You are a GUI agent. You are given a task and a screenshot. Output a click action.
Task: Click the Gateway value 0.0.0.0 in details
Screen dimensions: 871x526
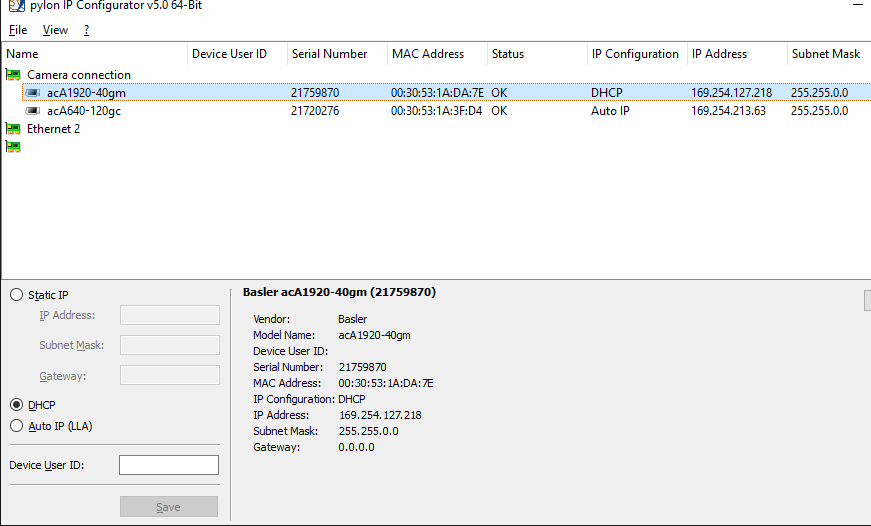[x=356, y=447]
